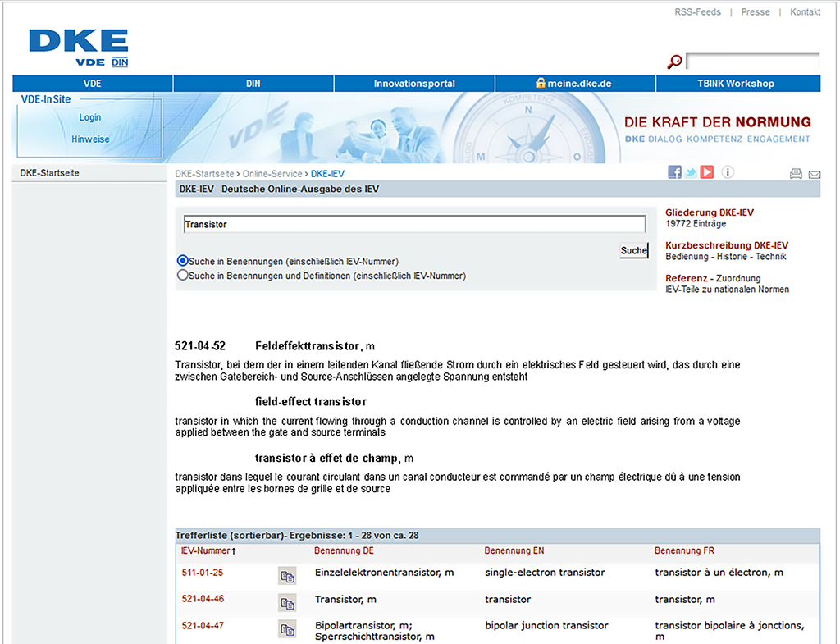
Task: Open the VDE navigation tab
Action: 92,84
